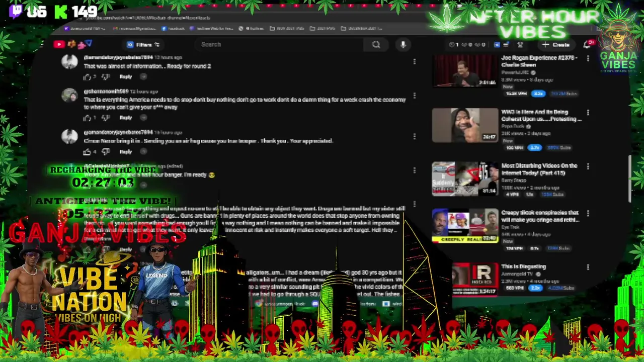This screenshot has width=644, height=362.
Task: Open more options for Joe Rogan Experience video
Action: pyautogui.click(x=588, y=59)
